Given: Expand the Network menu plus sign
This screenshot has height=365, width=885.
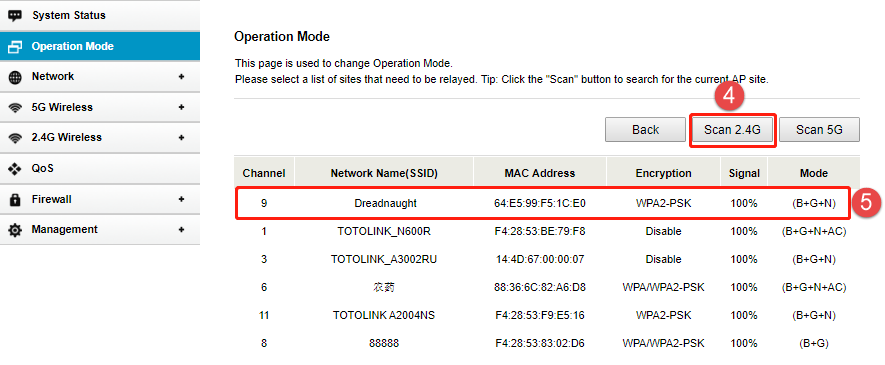Looking at the screenshot, I should [181, 77].
